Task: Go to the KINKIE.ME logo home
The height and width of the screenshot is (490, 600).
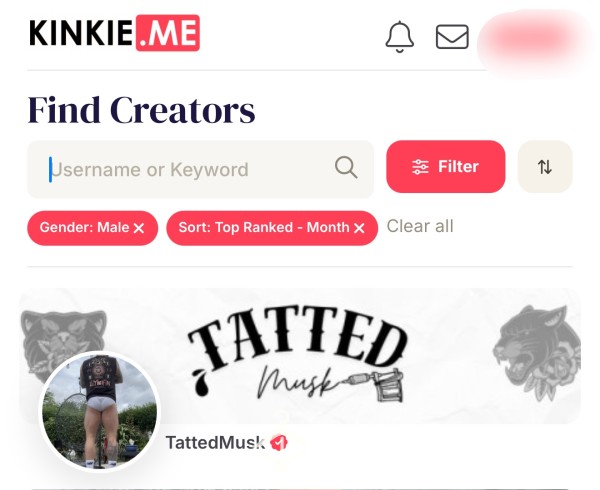Action: point(114,33)
